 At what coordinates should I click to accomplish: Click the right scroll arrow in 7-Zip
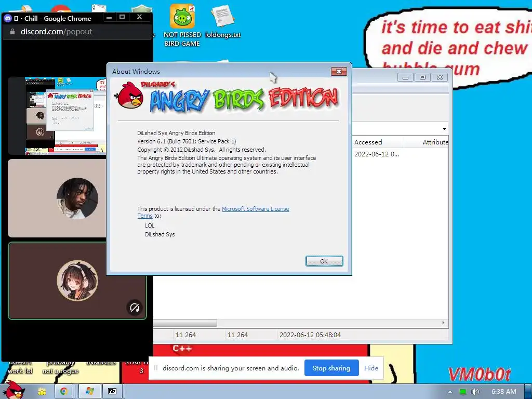coord(444,323)
